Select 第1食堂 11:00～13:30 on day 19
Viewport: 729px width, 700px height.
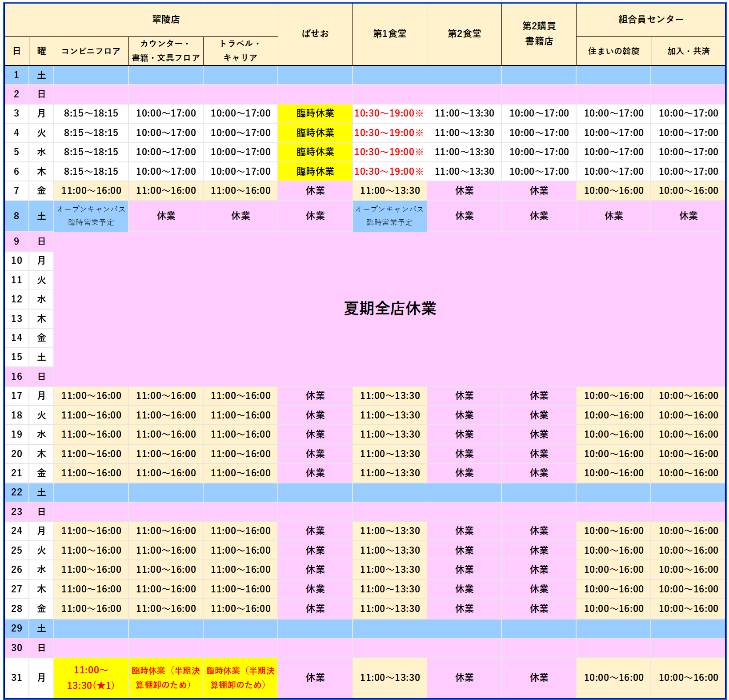coord(390,434)
